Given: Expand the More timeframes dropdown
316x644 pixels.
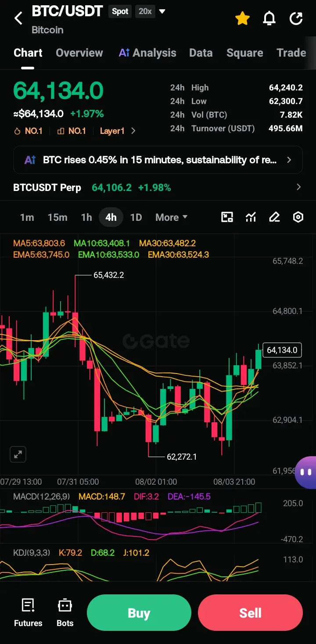Looking at the screenshot, I should [172, 217].
